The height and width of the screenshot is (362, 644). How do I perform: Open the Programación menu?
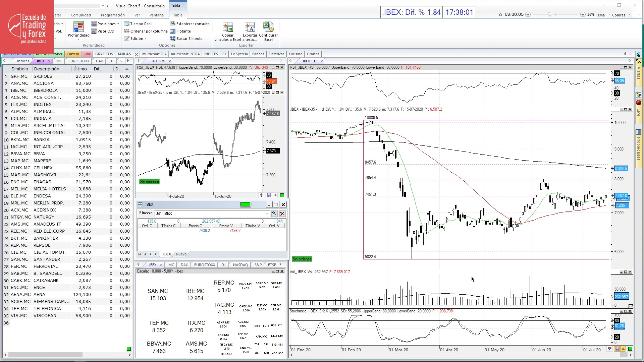click(113, 15)
